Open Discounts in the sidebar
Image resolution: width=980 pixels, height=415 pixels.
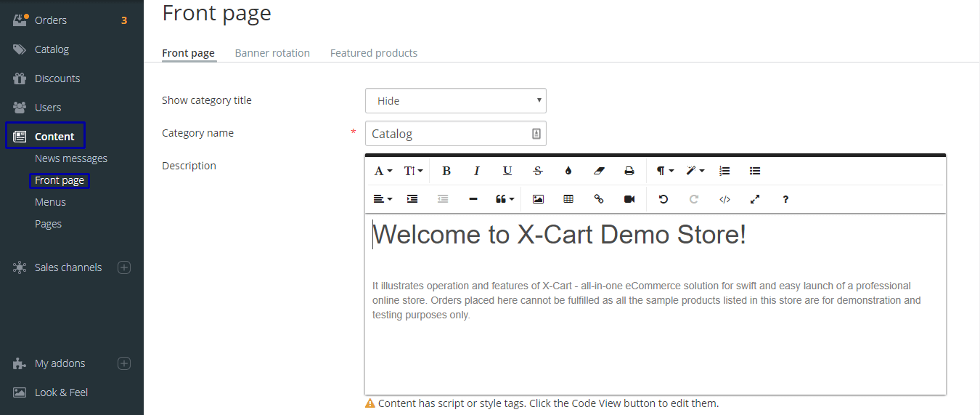[x=57, y=78]
